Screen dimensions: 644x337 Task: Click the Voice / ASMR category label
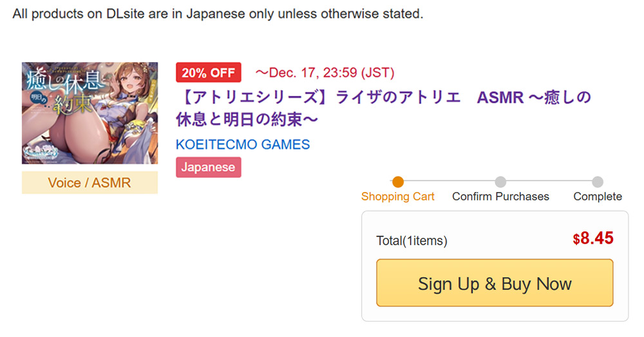90,182
